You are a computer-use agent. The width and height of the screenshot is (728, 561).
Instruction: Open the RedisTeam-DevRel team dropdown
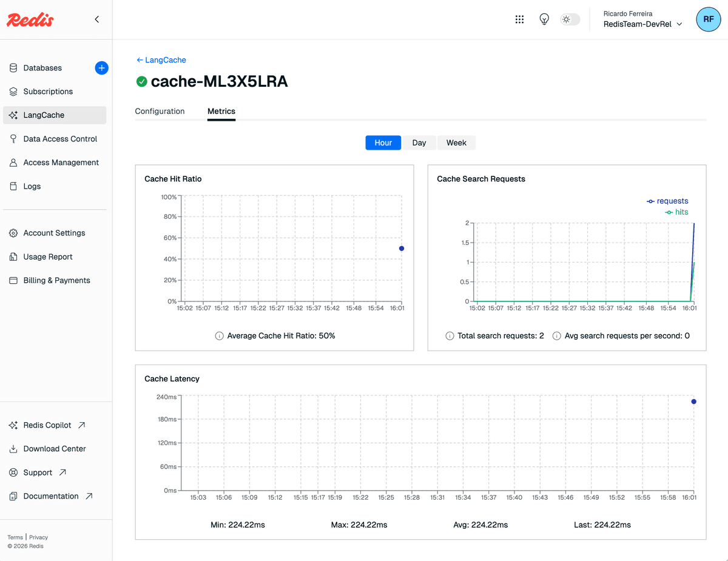coord(642,24)
